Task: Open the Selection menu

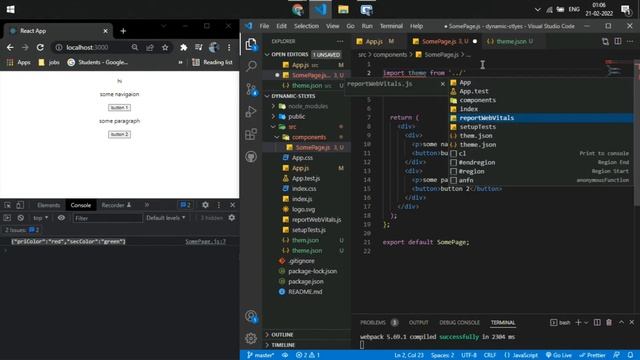Action: [306, 26]
